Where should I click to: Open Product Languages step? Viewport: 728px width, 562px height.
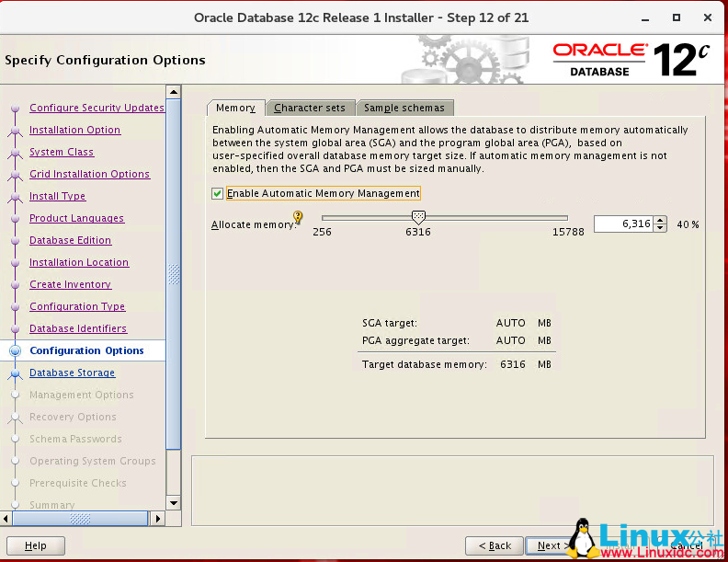click(x=76, y=218)
